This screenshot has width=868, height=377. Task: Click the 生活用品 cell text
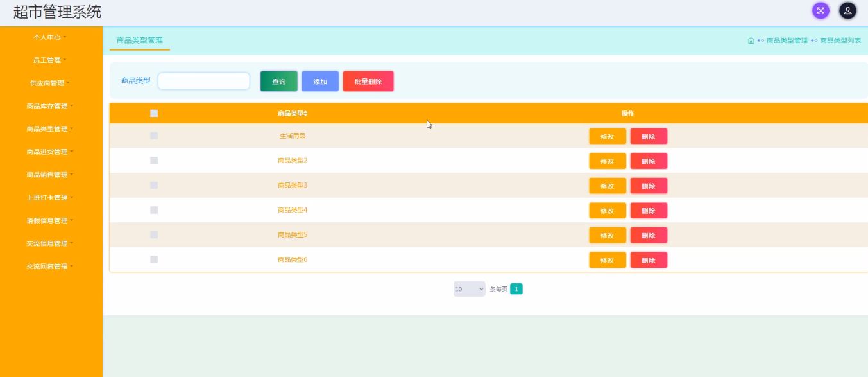(293, 136)
